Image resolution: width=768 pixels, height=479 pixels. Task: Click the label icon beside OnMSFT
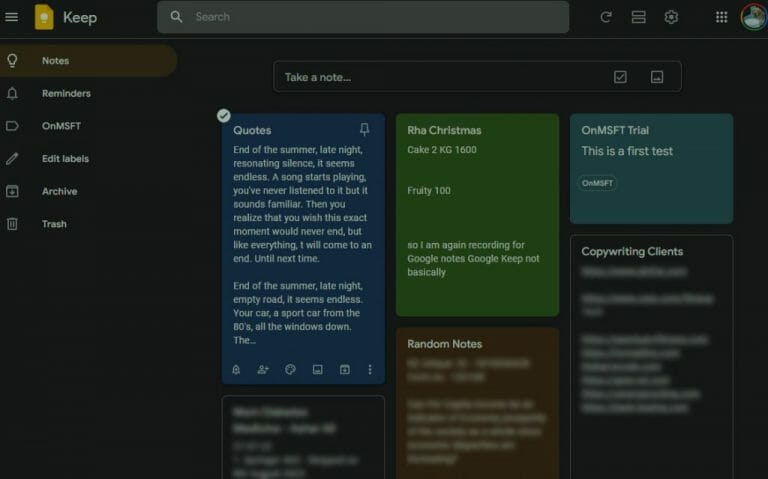tap(12, 126)
